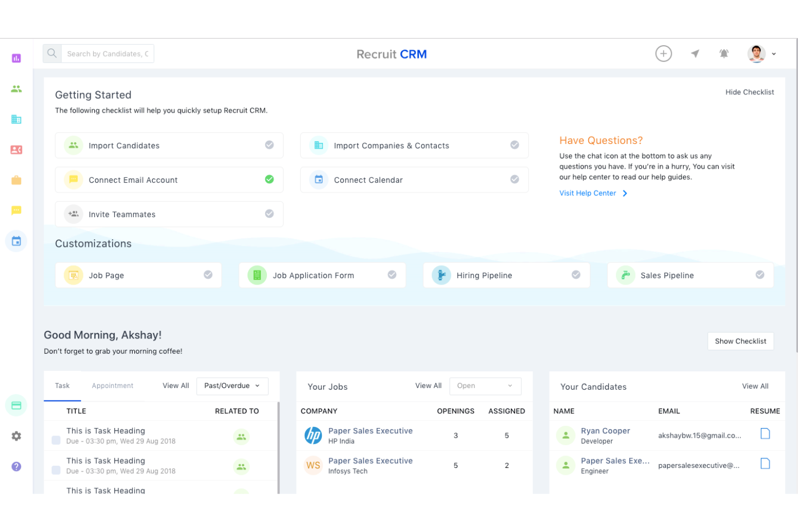Viewport: 798px width, 532px height.
Task: Click the plus add button in header
Action: click(663, 53)
